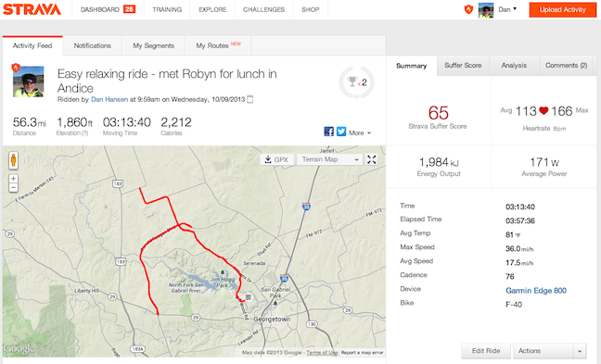Image resolution: width=601 pixels, height=364 pixels.
Task: Share the ride on Twitter
Action: [x=341, y=132]
